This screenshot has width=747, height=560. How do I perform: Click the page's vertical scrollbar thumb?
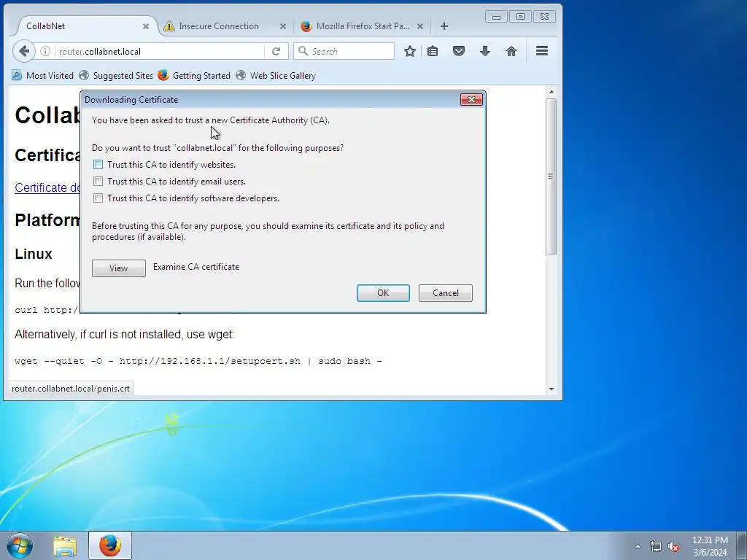pos(551,176)
